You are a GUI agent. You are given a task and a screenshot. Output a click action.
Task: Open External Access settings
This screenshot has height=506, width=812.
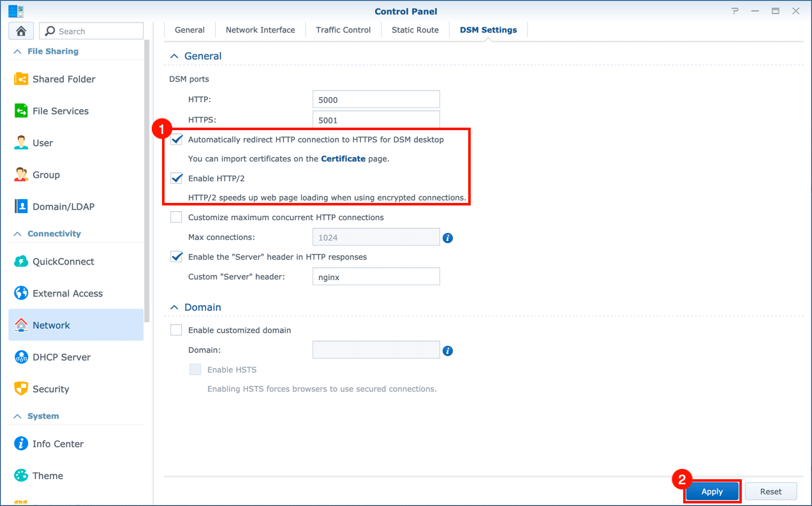68,294
